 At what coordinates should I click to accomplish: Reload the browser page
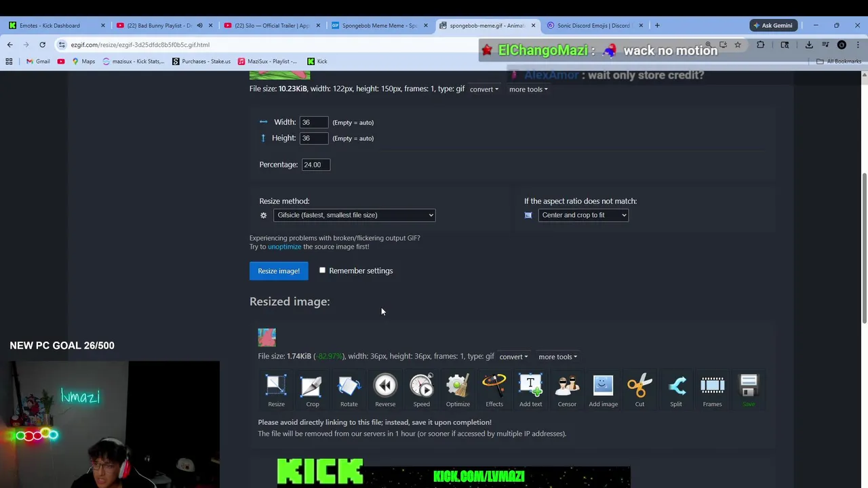[x=42, y=45]
